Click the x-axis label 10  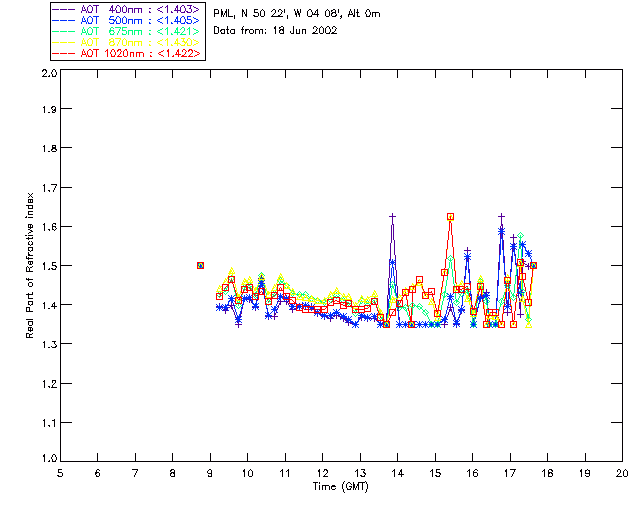click(247, 473)
